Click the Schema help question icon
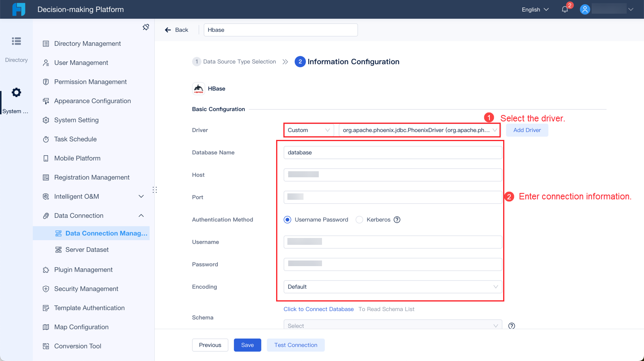This screenshot has height=361, width=644. point(512,326)
